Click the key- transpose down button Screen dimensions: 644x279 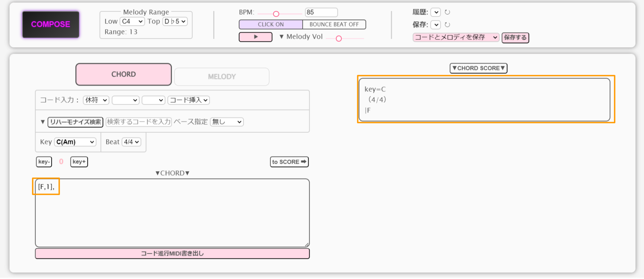point(44,162)
